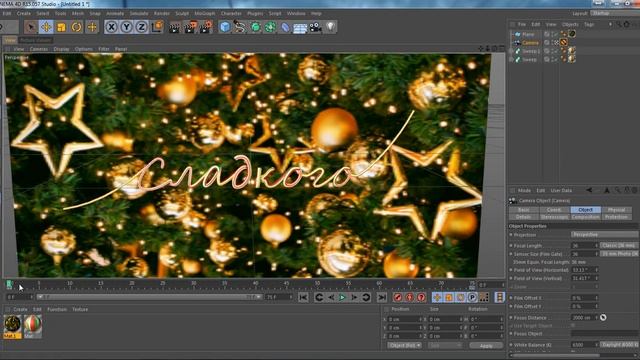The image size is (640, 360).
Task: Toggle visibility dots for Sweep.1 object
Action: tap(554, 51)
